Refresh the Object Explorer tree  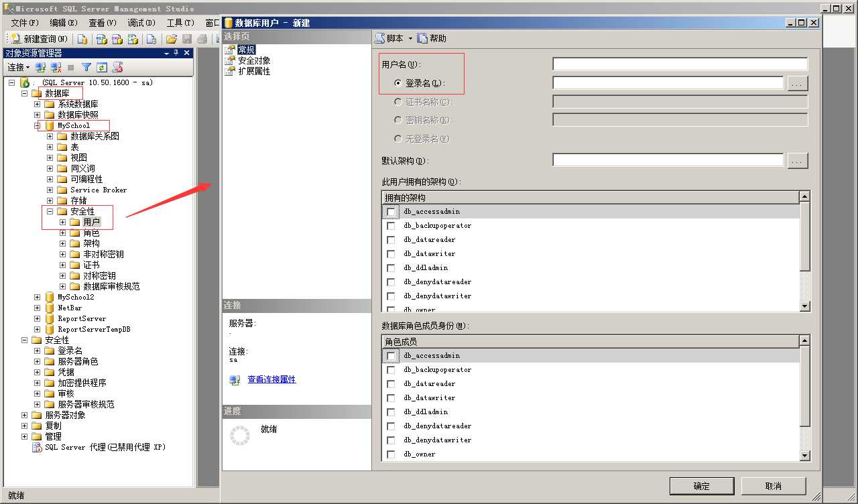pos(102,68)
